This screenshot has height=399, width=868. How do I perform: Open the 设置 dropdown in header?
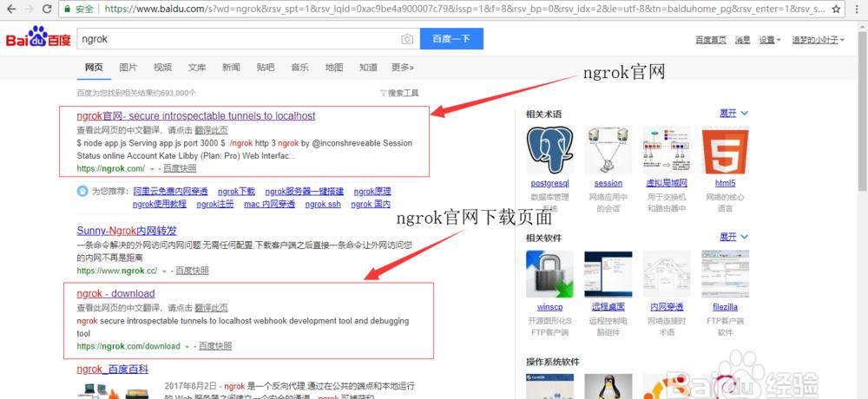click(769, 40)
